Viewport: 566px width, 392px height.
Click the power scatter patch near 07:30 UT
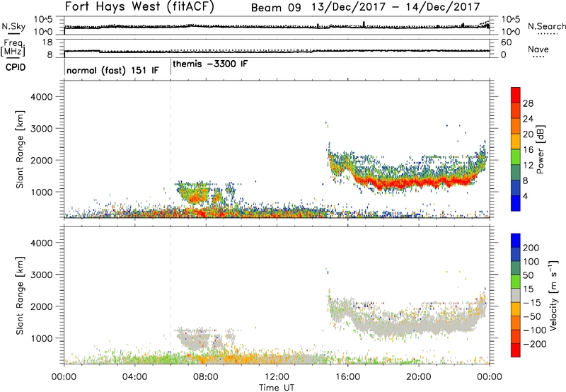194,194
